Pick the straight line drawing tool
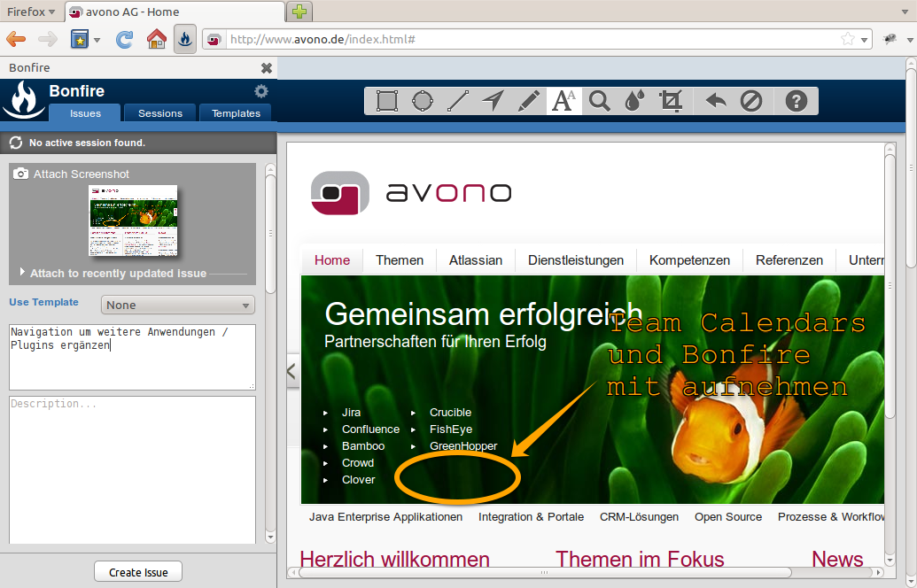Screen dimensions: 917x588 (x=458, y=101)
